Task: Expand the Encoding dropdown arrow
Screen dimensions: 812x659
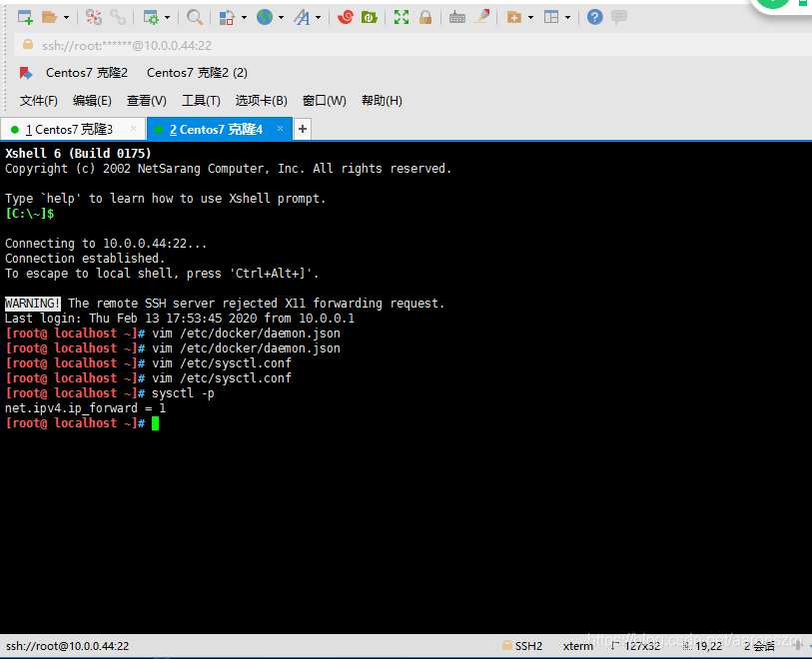Action: pyautogui.click(x=282, y=18)
